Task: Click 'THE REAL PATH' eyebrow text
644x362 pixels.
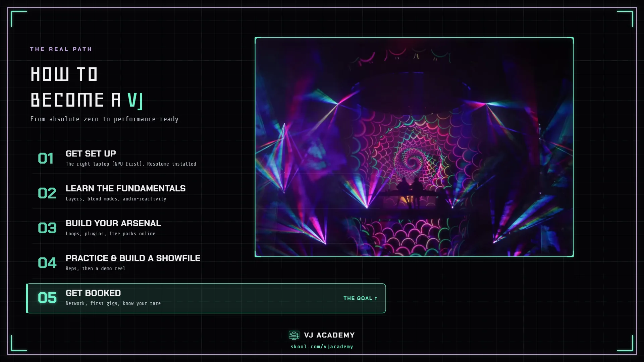Action: pos(61,49)
